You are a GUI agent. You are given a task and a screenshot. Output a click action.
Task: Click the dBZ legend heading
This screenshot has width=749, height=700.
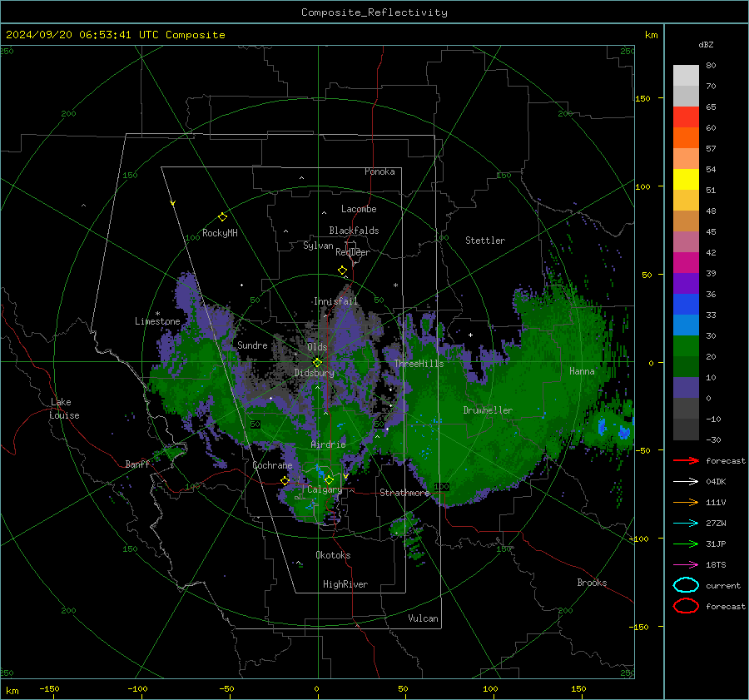(706, 44)
